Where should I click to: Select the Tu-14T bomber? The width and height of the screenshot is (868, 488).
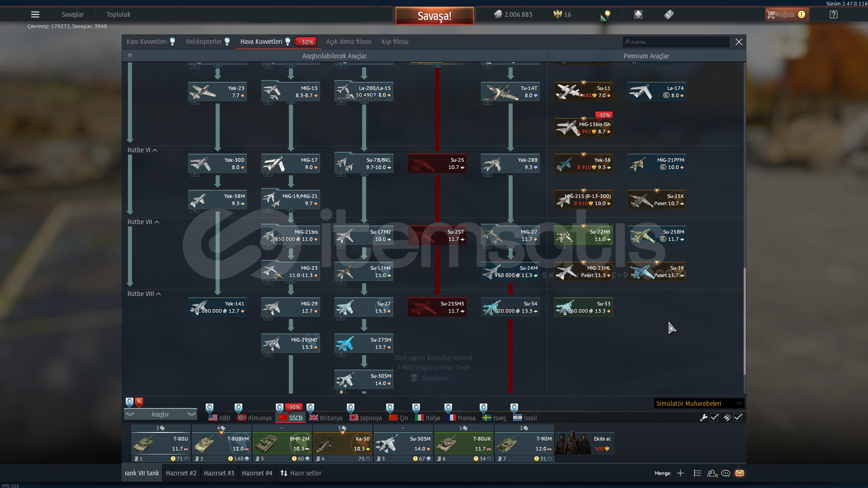(x=510, y=91)
